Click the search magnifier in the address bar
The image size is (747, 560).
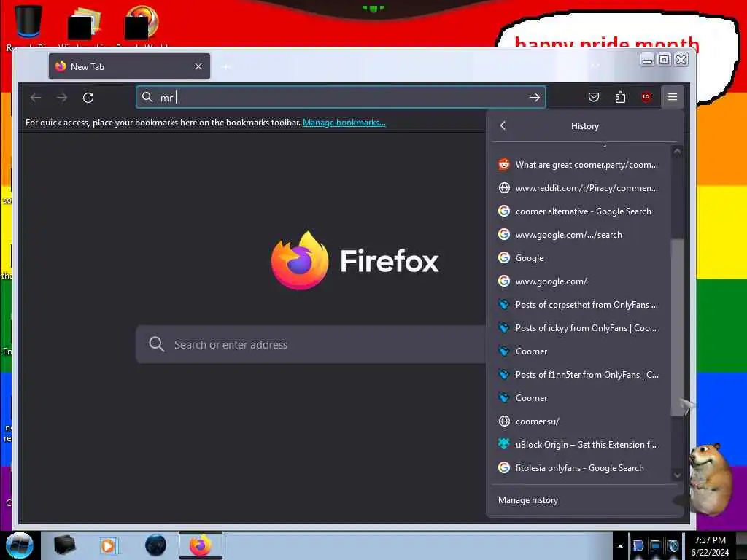coord(147,97)
